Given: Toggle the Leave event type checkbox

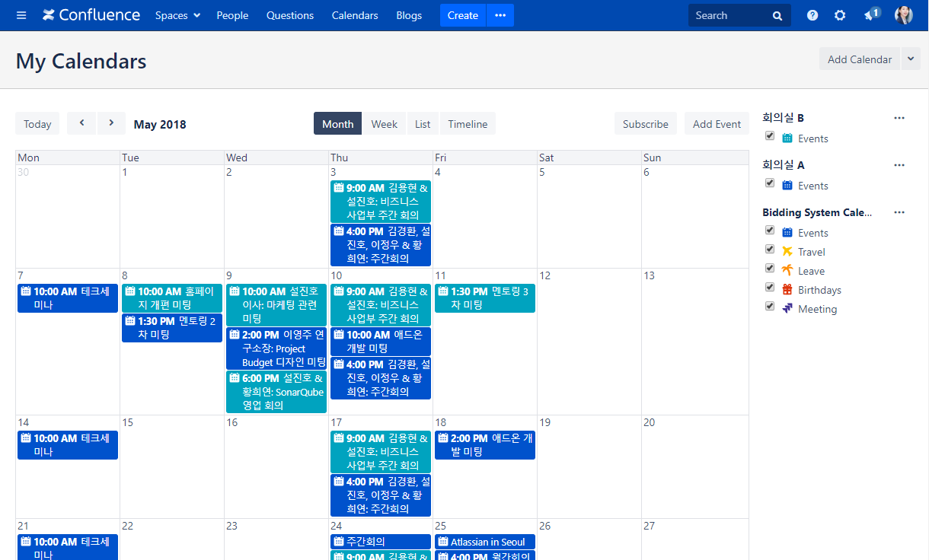Looking at the screenshot, I should pyautogui.click(x=770, y=269).
